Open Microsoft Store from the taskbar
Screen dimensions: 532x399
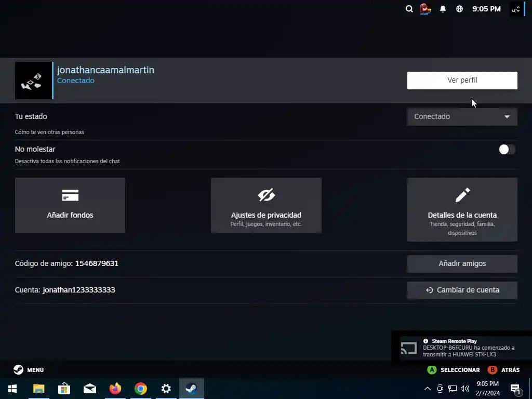point(64,389)
